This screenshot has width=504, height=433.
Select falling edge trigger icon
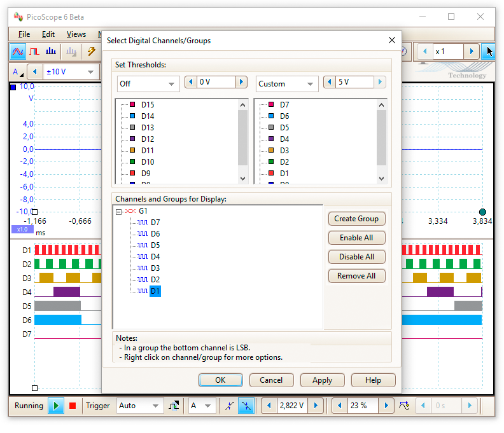(246, 406)
